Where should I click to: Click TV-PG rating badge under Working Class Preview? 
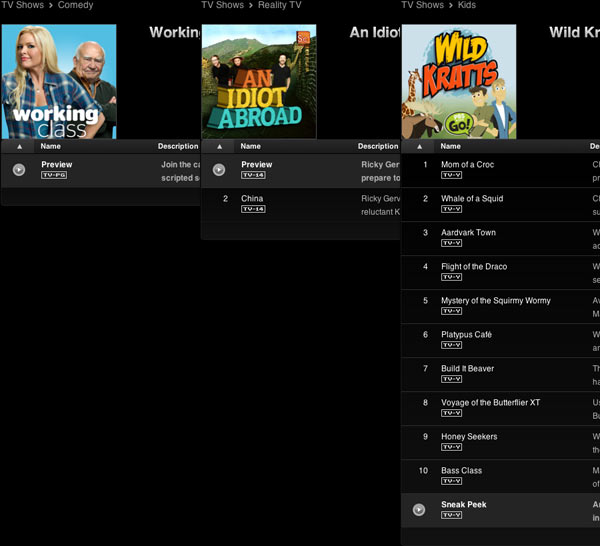(53, 175)
